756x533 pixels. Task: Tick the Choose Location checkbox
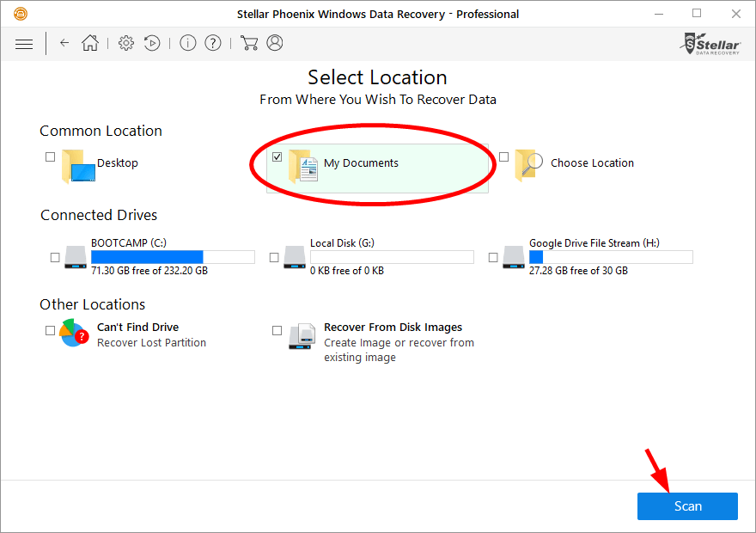pos(503,156)
